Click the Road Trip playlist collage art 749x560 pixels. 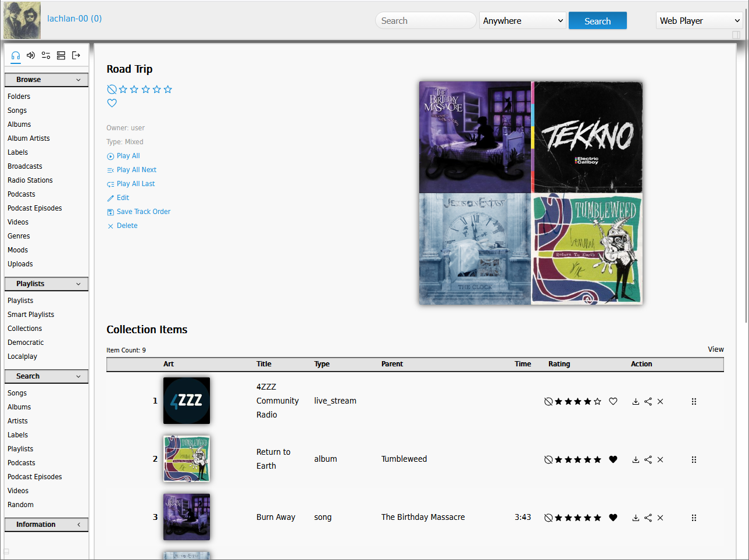click(x=531, y=193)
